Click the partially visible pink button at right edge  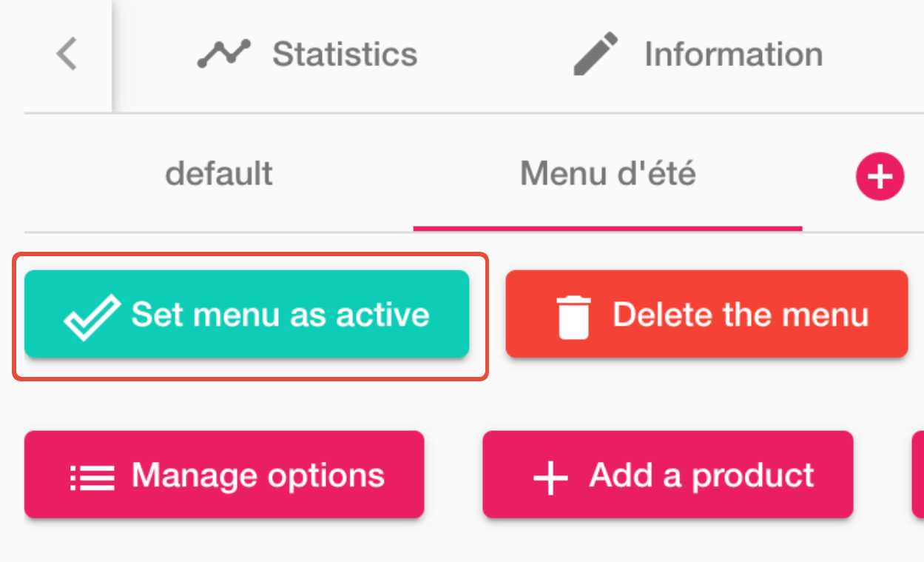click(x=918, y=475)
